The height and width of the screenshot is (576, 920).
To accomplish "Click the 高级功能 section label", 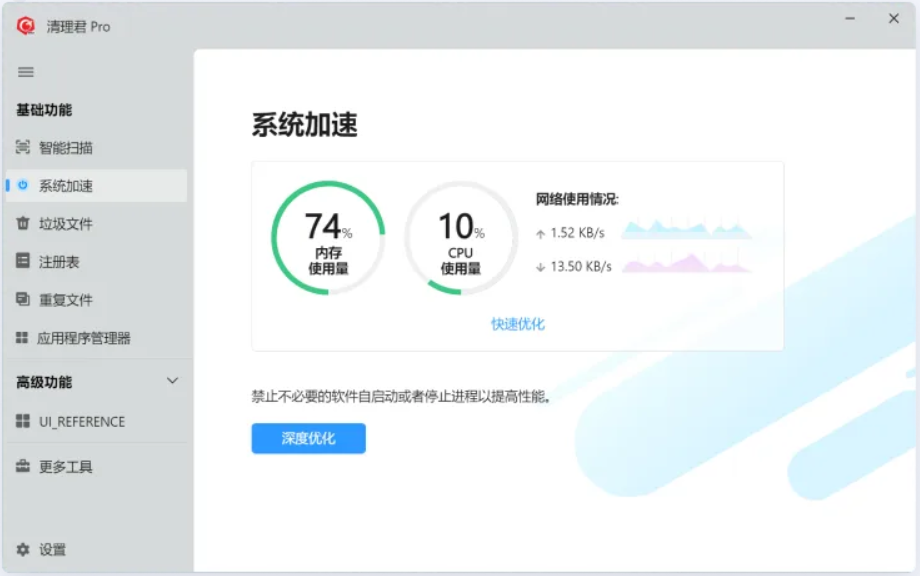I will [44, 382].
